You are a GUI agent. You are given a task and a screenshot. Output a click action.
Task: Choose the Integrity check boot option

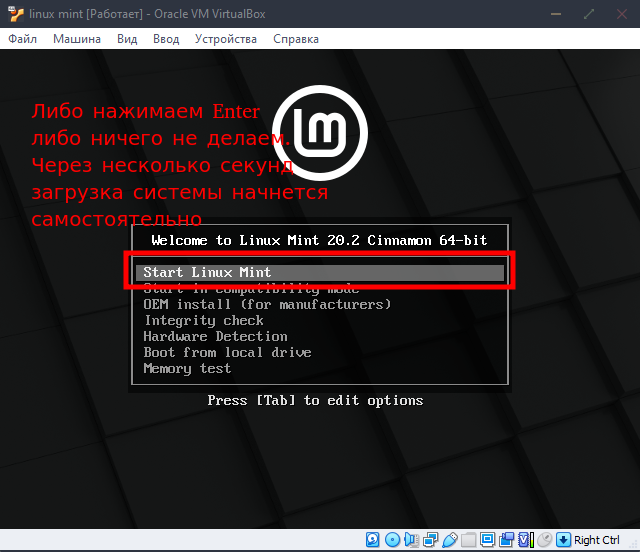204,320
